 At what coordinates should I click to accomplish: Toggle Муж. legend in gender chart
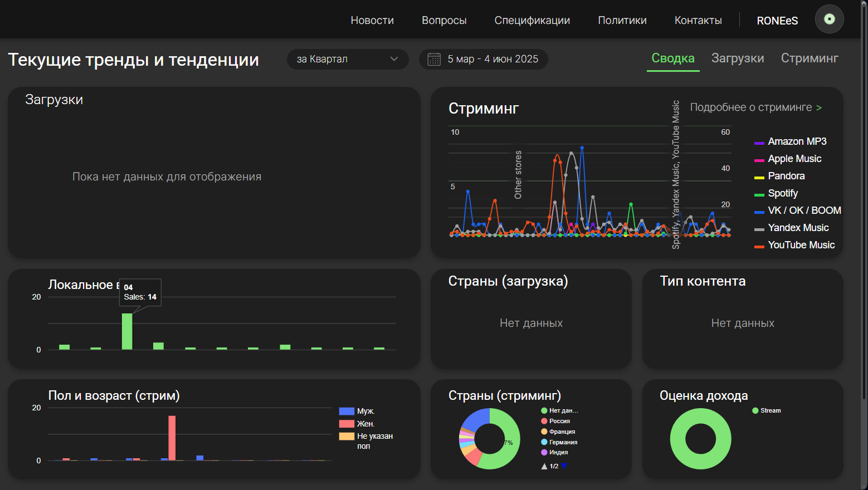(357, 411)
